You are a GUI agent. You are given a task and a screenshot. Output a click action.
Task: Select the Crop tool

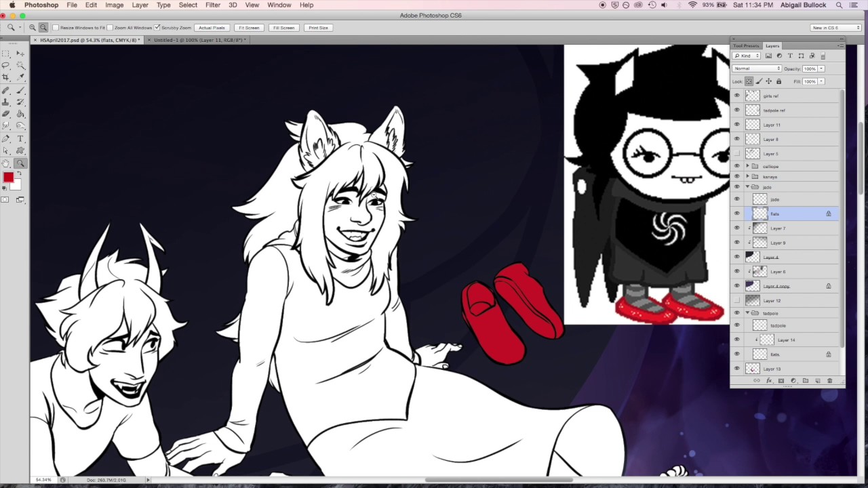pos(5,77)
